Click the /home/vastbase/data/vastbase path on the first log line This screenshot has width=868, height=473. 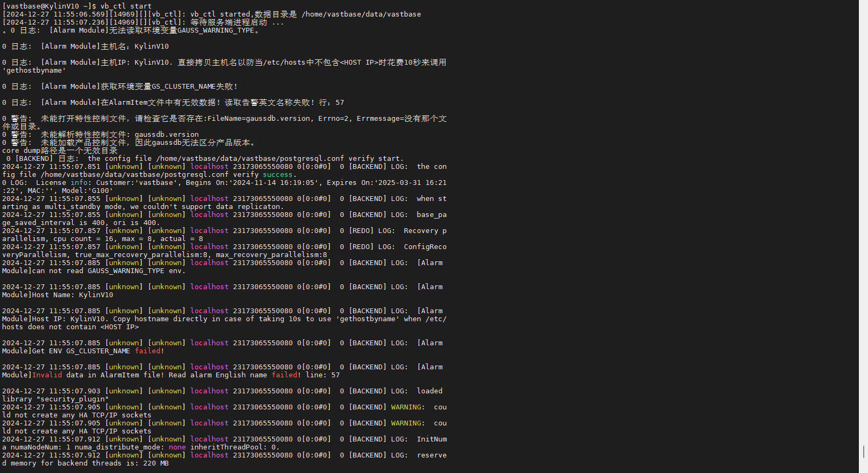pyautogui.click(x=361, y=14)
